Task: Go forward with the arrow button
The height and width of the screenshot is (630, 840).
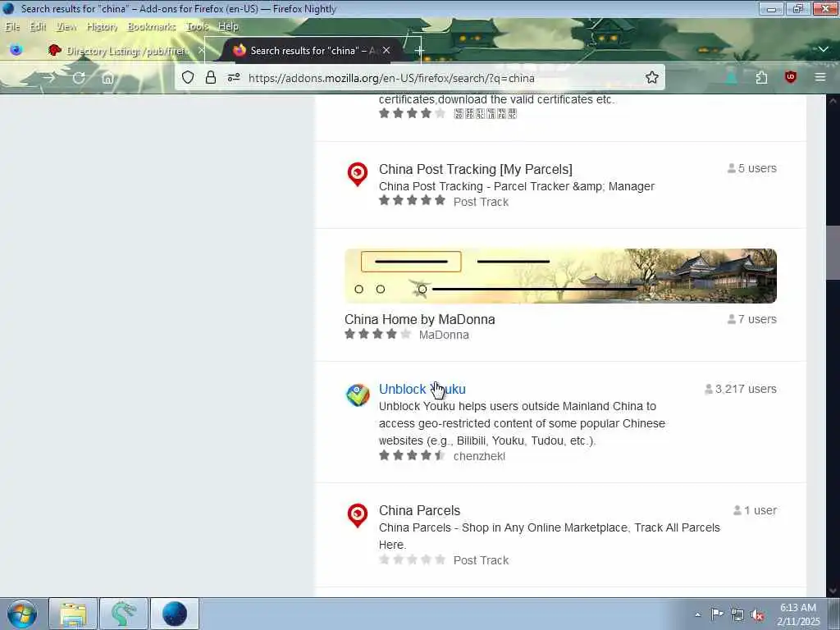Action: 48,78
